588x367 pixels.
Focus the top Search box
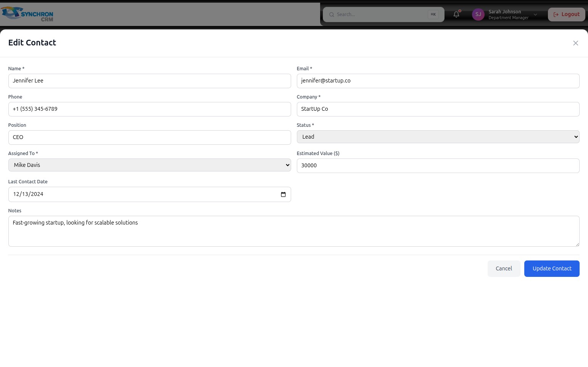(x=383, y=15)
